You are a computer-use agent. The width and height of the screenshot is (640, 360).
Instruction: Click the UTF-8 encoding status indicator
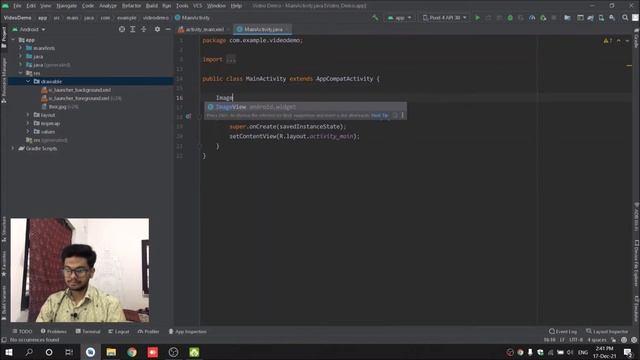coord(576,340)
